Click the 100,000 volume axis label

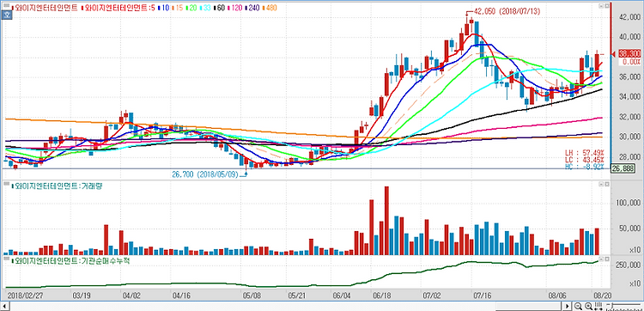click(629, 204)
